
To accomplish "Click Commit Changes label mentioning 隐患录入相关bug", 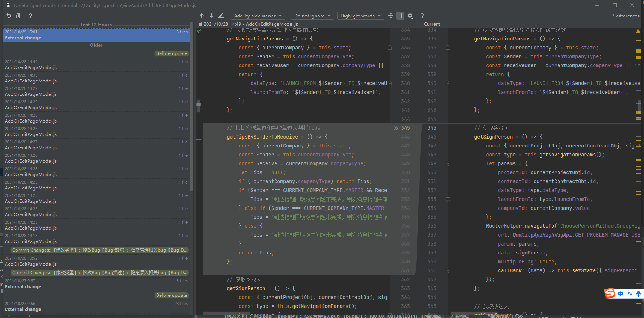I will [x=100, y=273].
